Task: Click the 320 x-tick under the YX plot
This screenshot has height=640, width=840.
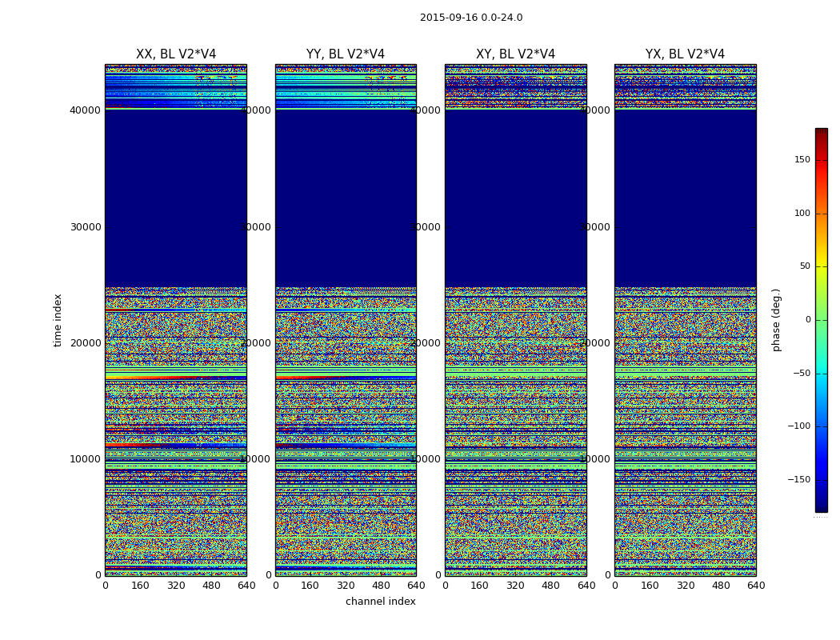Action: pyautogui.click(x=685, y=586)
